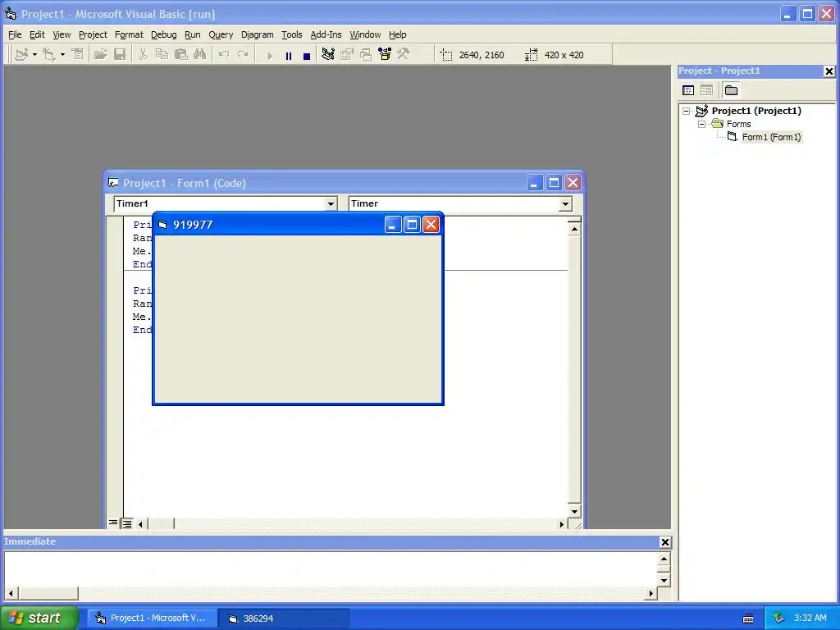Click the Paste toolbar icon
The height and width of the screenshot is (630, 840).
tap(181, 55)
